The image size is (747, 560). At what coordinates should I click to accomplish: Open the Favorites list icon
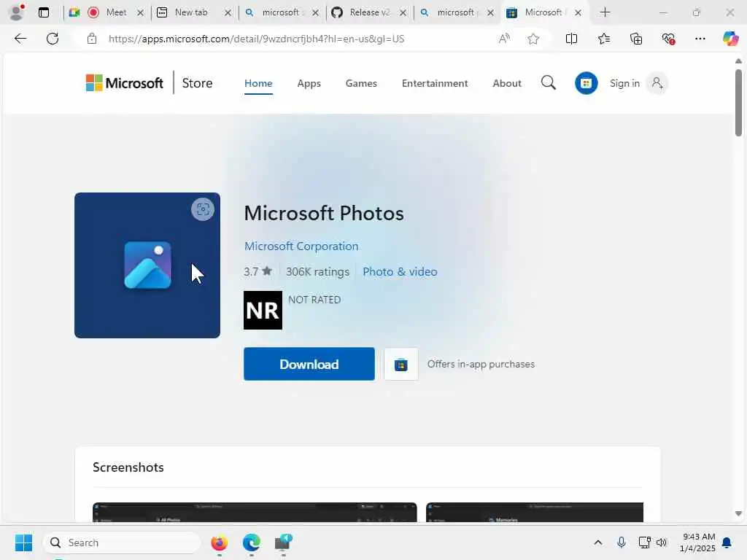pos(603,39)
